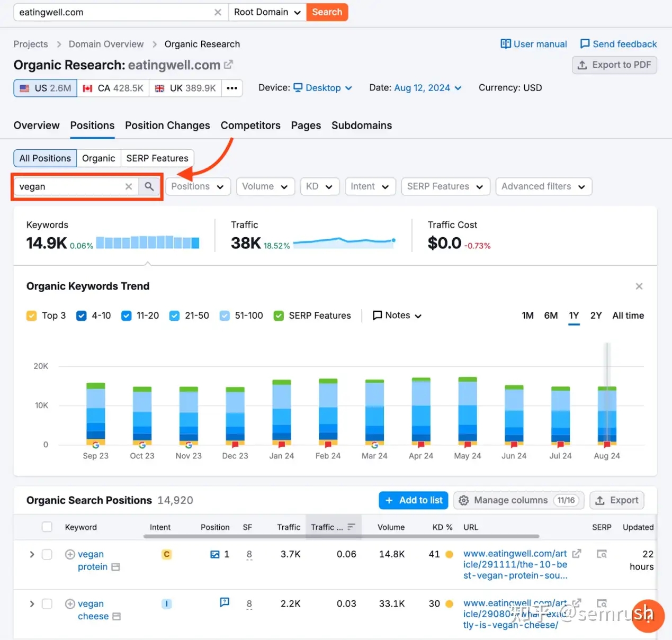
Task: Click the three-dots more countries button
Action: coord(232,88)
